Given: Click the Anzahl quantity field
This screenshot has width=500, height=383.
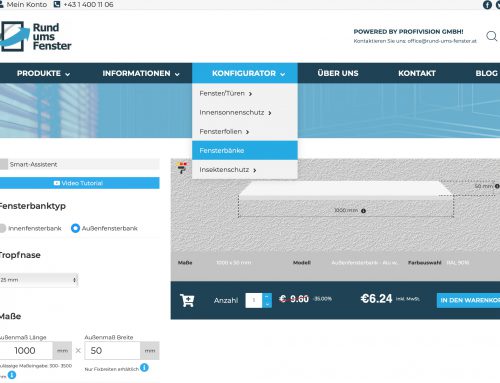Looking at the screenshot, I should click(x=254, y=300).
